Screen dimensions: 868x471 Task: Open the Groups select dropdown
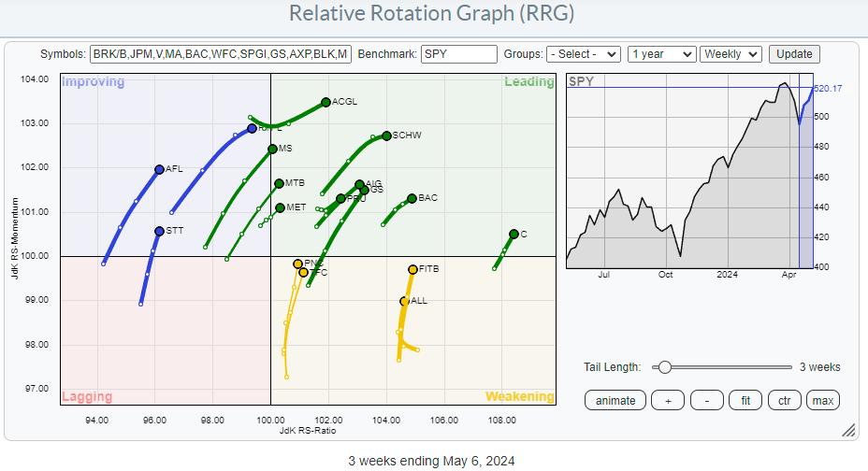584,54
